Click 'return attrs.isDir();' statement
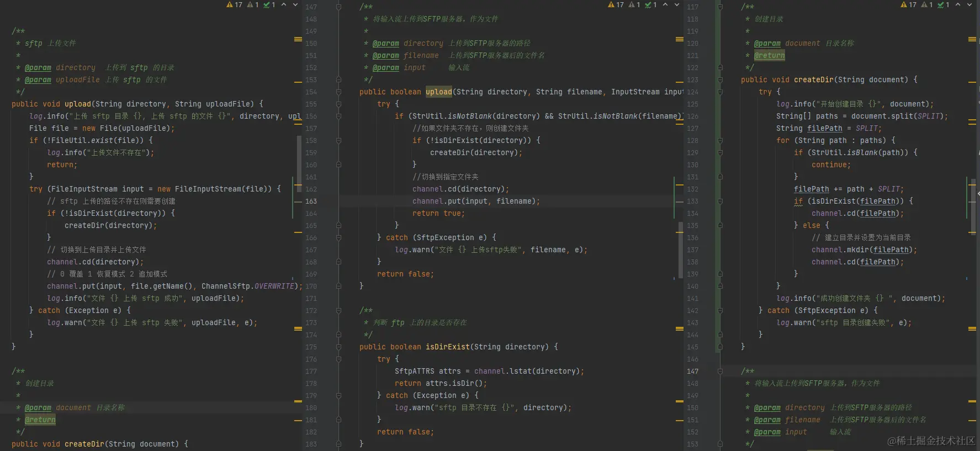This screenshot has width=980, height=451. pyautogui.click(x=441, y=383)
